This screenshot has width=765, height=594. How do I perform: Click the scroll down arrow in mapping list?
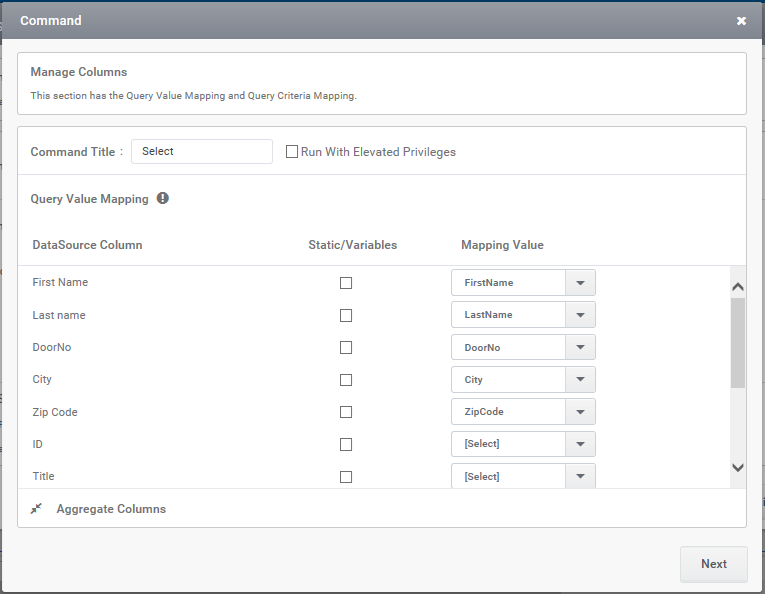click(738, 467)
